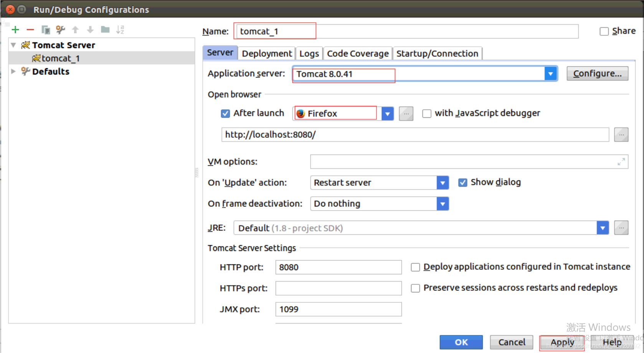644x353 pixels.
Task: Click the Name input field
Action: pyautogui.click(x=407, y=31)
